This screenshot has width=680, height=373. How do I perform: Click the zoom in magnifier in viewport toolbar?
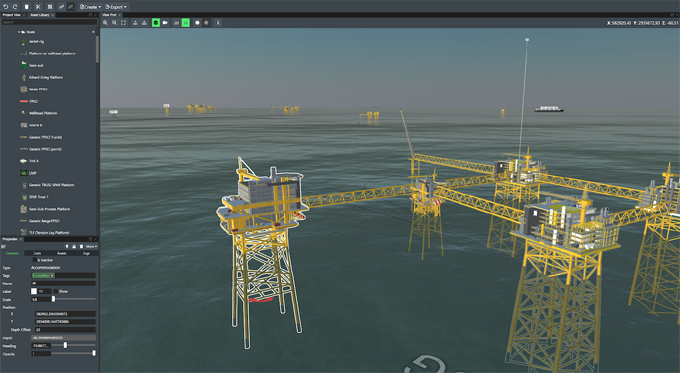pos(105,23)
